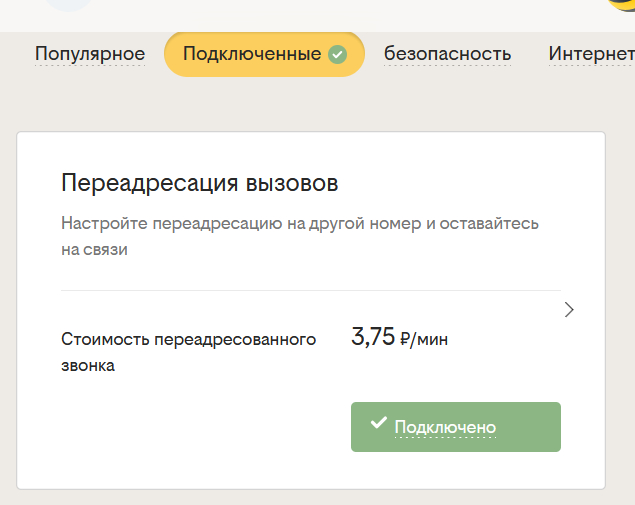
Task: Click the forwarding description starting with Настройте
Action: point(300,223)
